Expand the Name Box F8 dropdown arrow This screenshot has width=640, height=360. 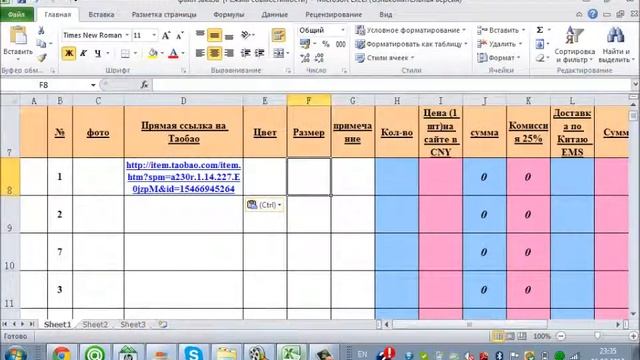click(93, 85)
